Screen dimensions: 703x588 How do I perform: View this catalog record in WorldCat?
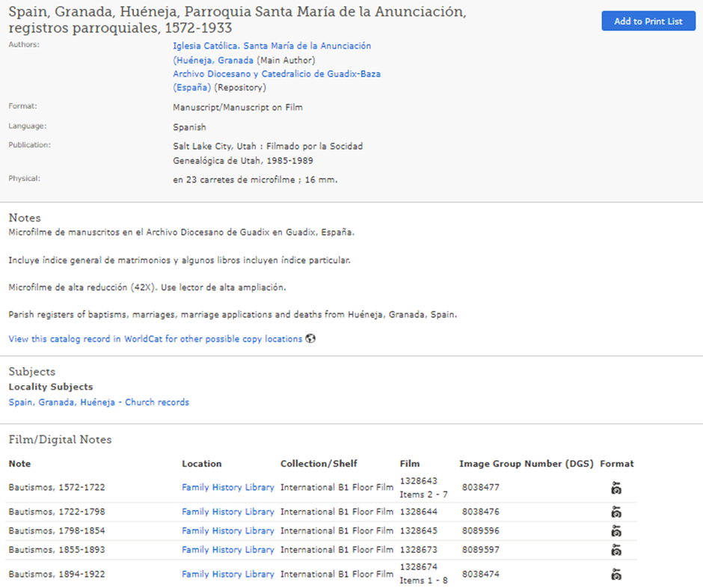click(x=155, y=339)
